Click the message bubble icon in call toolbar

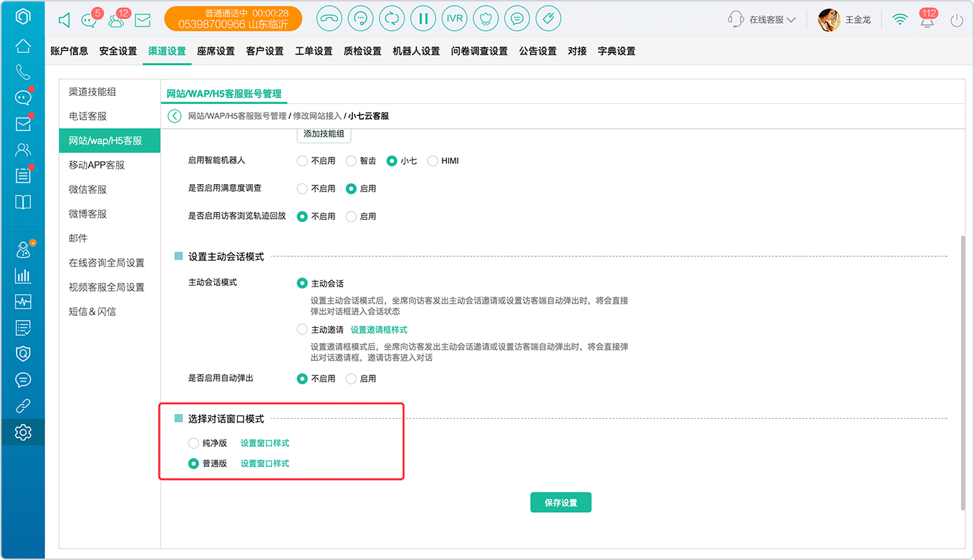click(517, 19)
